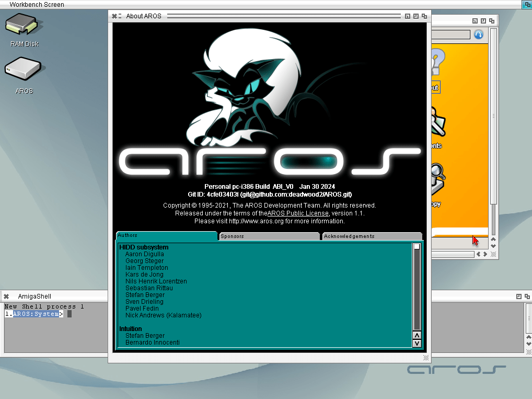Click the About AROS zoom gadget
Image resolution: width=532 pixels, height=399 pixels.
(416, 16)
